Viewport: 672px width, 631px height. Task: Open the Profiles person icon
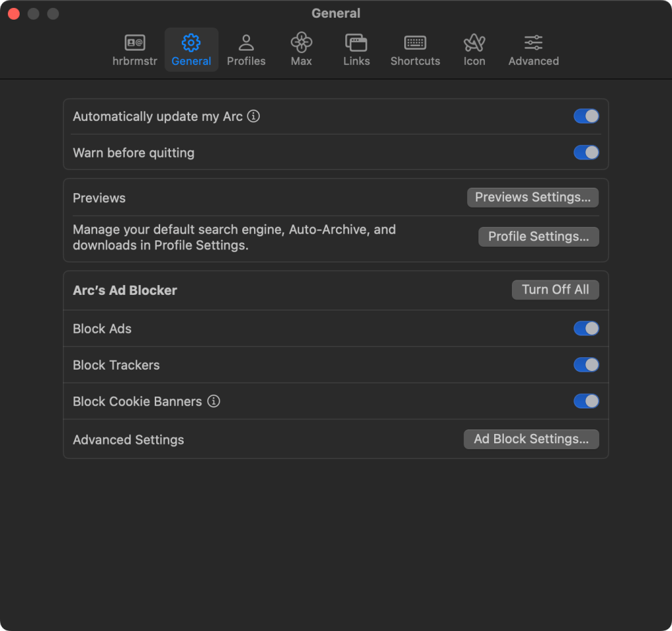tap(246, 43)
